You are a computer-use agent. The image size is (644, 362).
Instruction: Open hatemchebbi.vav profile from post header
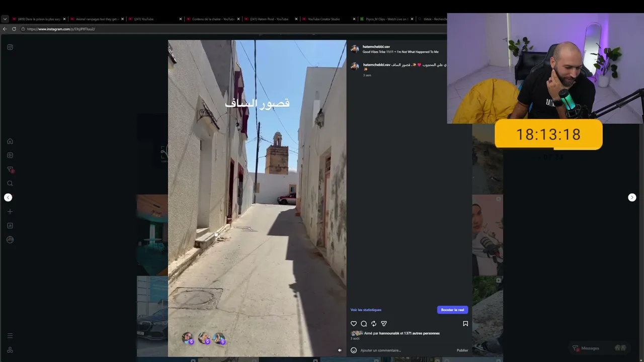(376, 47)
